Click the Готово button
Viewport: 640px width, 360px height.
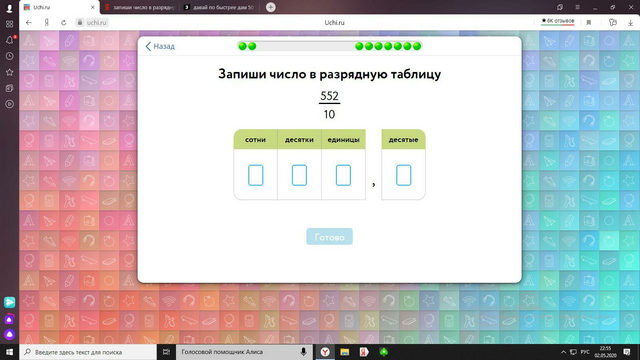[329, 237]
